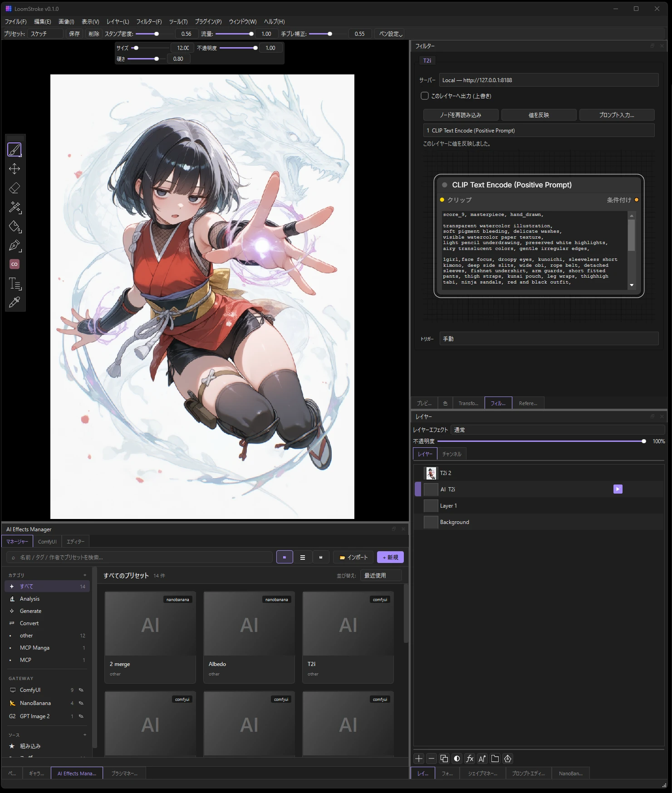Toggle visibility of Background layer
The image size is (672, 793).
coord(418,522)
